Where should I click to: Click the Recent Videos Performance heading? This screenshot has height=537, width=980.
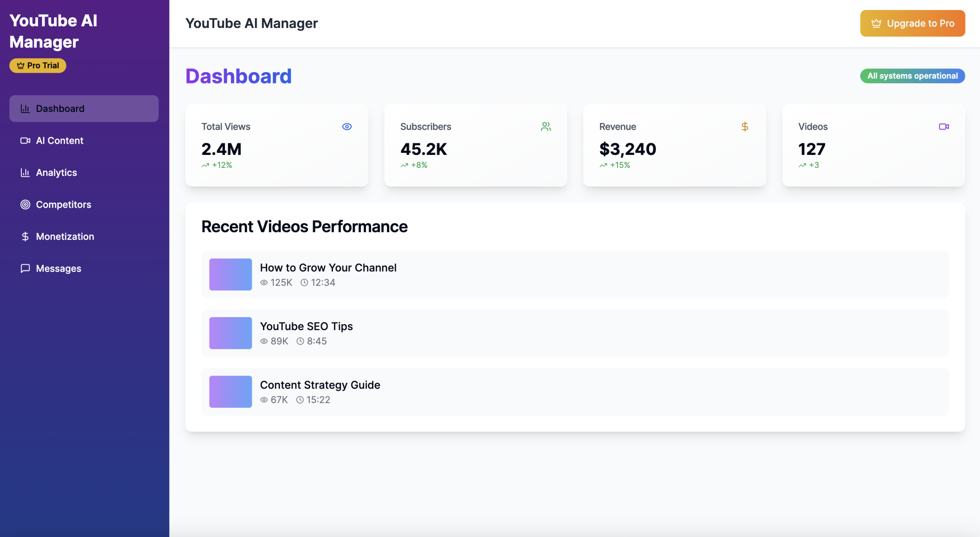(304, 226)
